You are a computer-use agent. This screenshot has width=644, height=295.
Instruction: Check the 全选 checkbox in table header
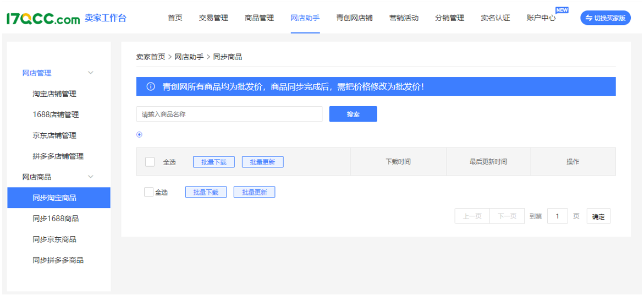pos(150,162)
